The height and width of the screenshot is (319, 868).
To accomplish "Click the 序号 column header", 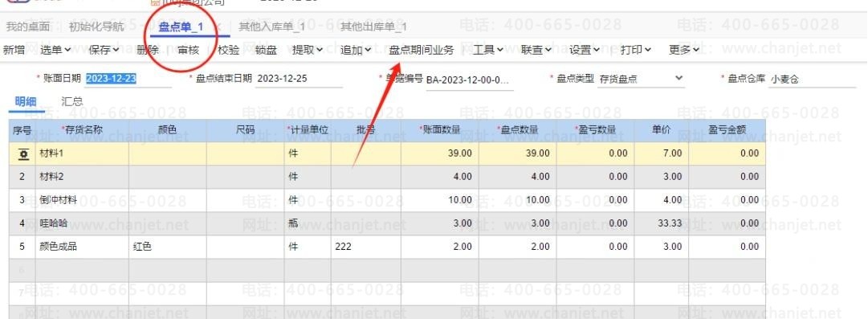I will click(22, 131).
